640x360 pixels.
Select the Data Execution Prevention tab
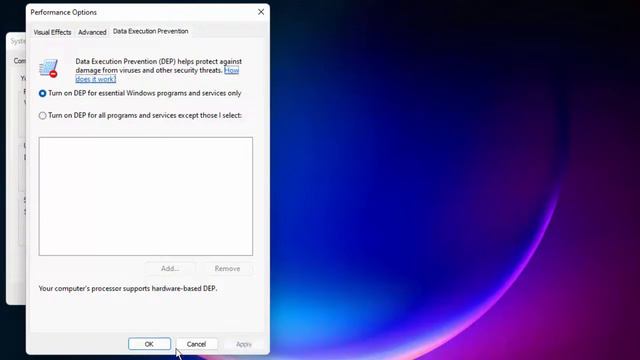coord(151,31)
